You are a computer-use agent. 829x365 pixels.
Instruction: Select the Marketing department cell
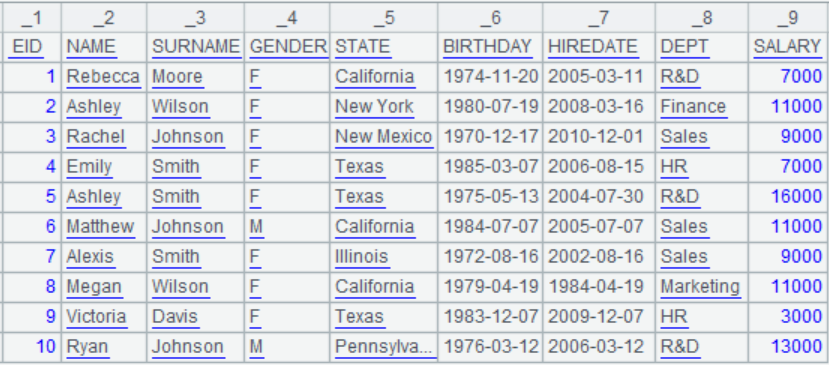pos(702,287)
